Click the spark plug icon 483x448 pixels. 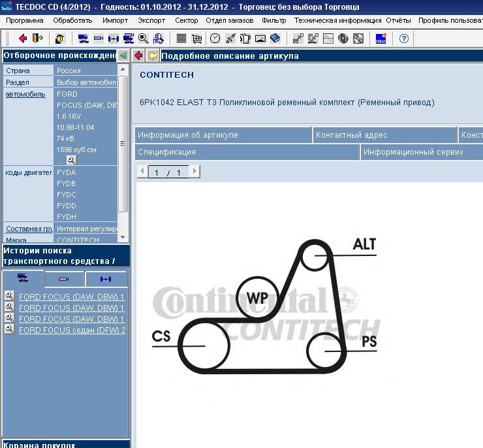[x=230, y=39]
